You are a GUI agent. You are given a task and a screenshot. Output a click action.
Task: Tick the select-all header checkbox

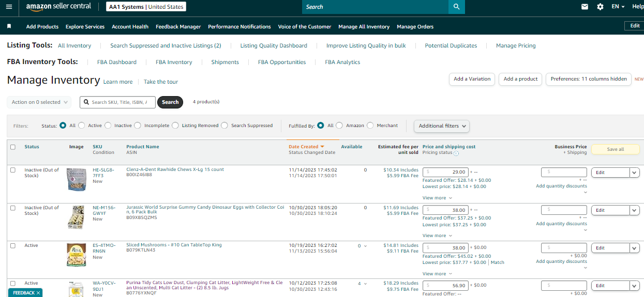pyautogui.click(x=13, y=147)
